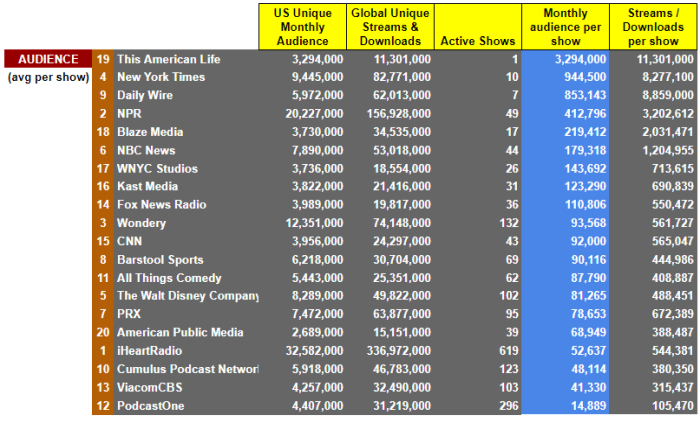Click NPR's US audience value 20,227,000
The height and width of the screenshot is (422, 700).
pyautogui.click(x=314, y=114)
